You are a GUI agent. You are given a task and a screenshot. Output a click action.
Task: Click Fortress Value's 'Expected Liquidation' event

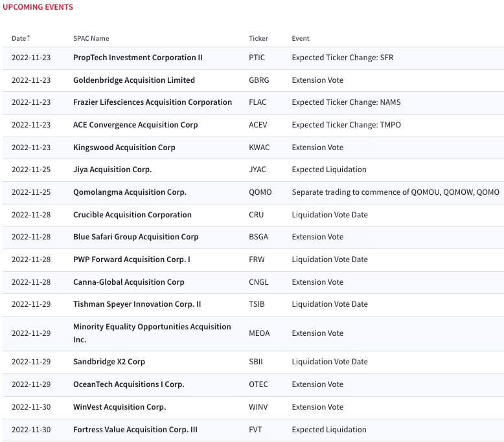329,430
